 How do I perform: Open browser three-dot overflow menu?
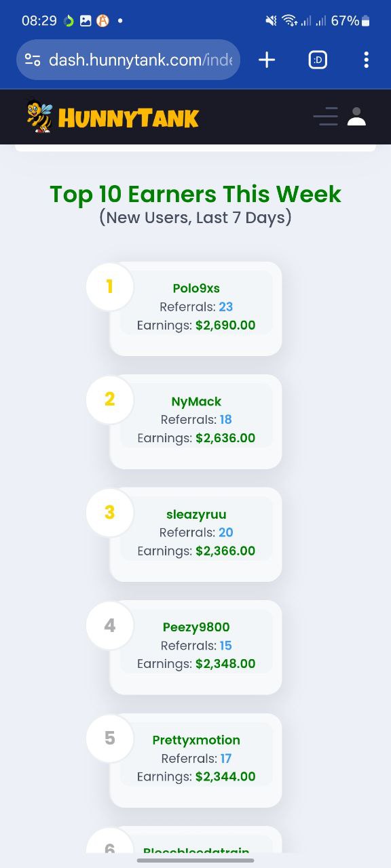point(366,60)
